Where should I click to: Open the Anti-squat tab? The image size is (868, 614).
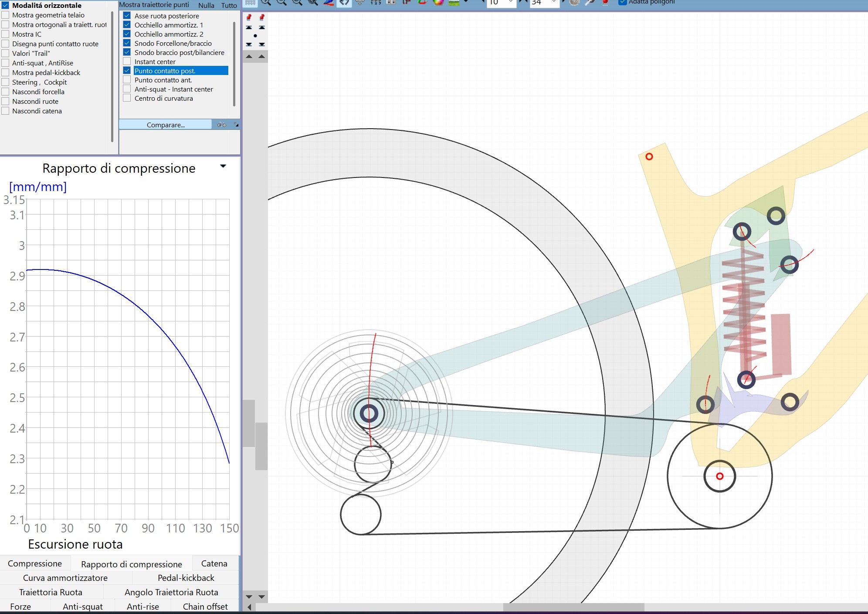(83, 607)
